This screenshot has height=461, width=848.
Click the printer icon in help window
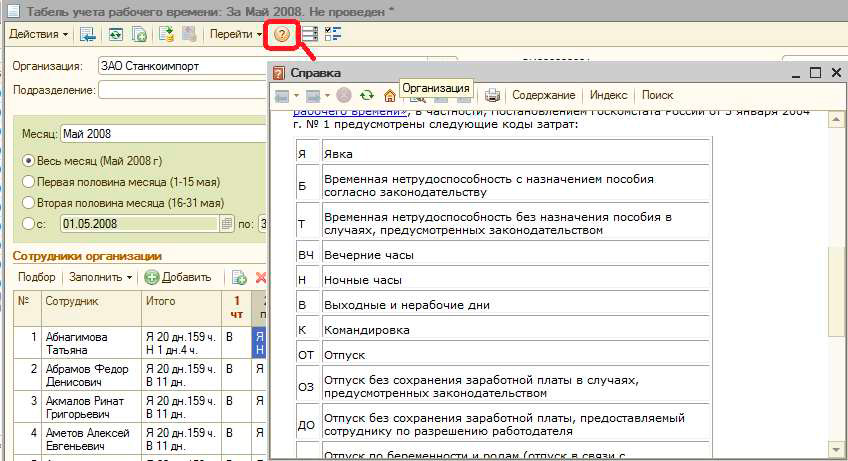coord(492,96)
